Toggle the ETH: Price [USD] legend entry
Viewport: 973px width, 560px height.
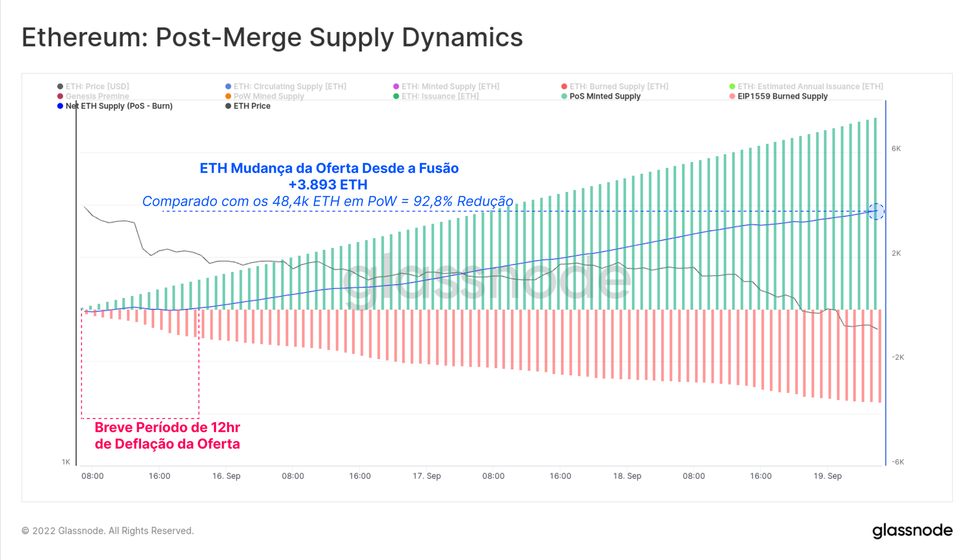pos(97,87)
